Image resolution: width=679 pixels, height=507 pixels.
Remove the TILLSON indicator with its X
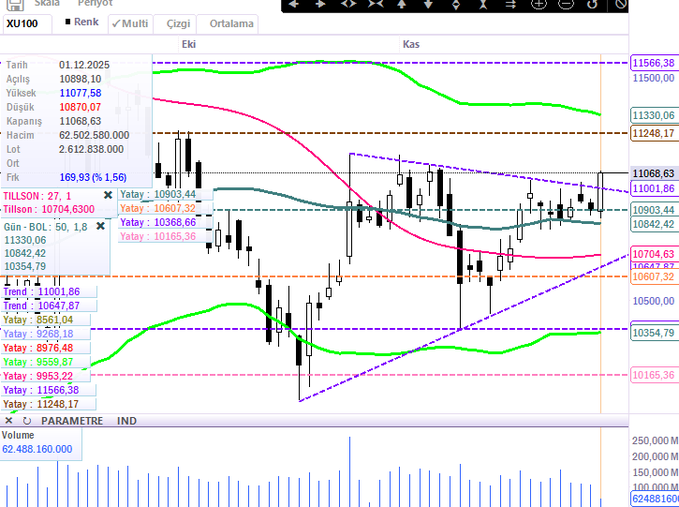(x=108, y=196)
